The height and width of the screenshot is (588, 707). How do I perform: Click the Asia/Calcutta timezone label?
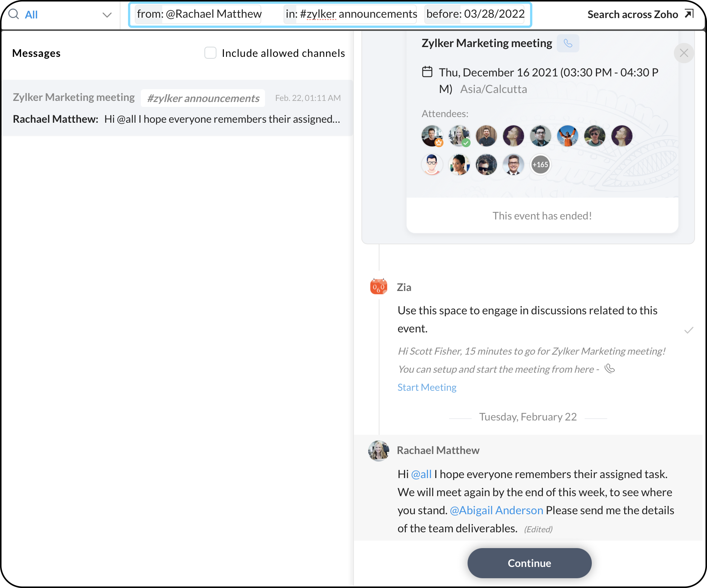coord(494,89)
